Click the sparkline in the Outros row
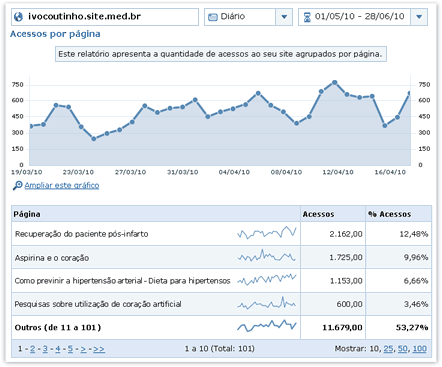The width and height of the screenshot is (442, 367). 267,325
